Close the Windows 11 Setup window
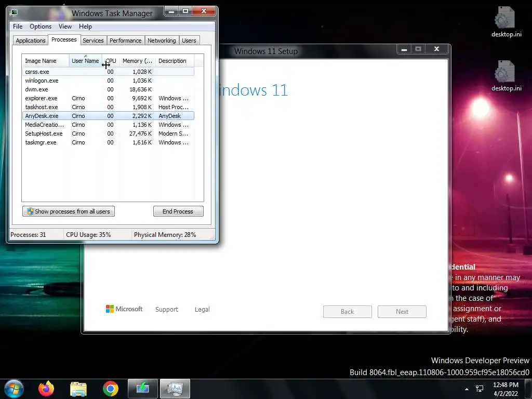Screen dimensions: 532x399 point(437,49)
